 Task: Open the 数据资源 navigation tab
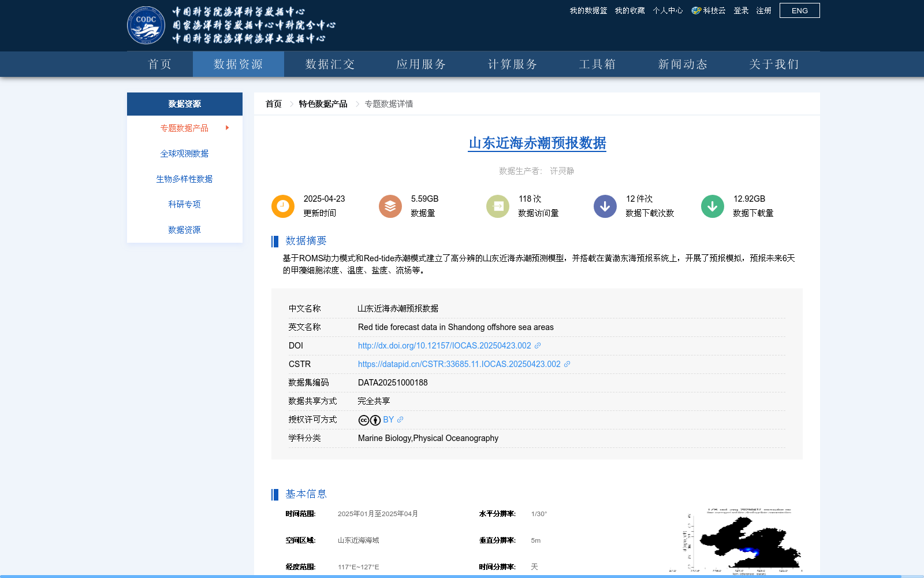click(x=239, y=64)
